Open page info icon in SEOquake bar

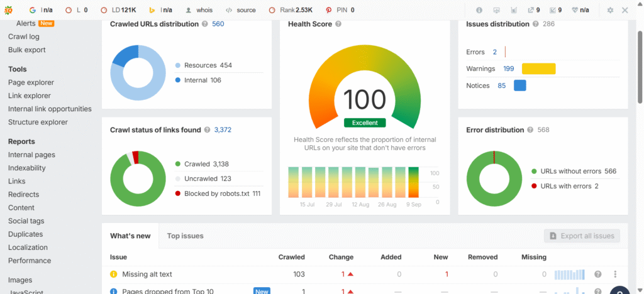(479, 10)
